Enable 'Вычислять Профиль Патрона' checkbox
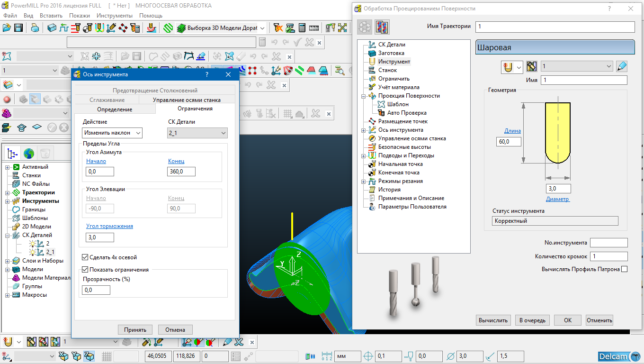 tap(624, 269)
